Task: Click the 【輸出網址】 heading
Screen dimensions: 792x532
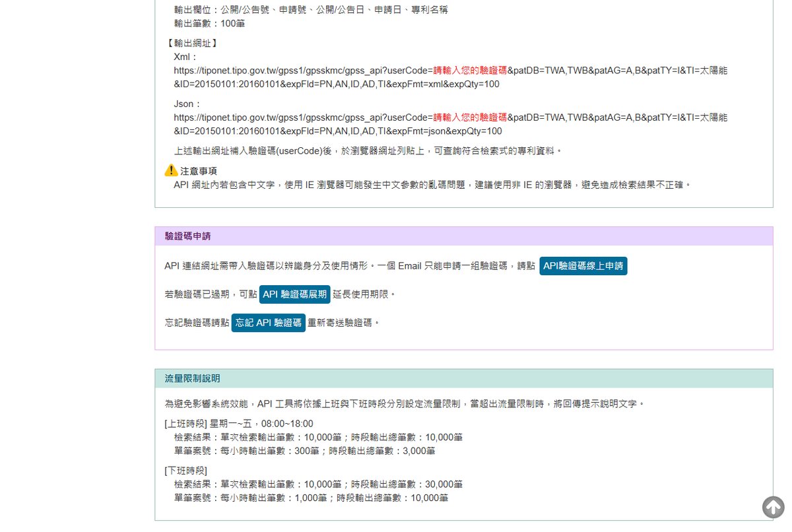Action: 192,43
